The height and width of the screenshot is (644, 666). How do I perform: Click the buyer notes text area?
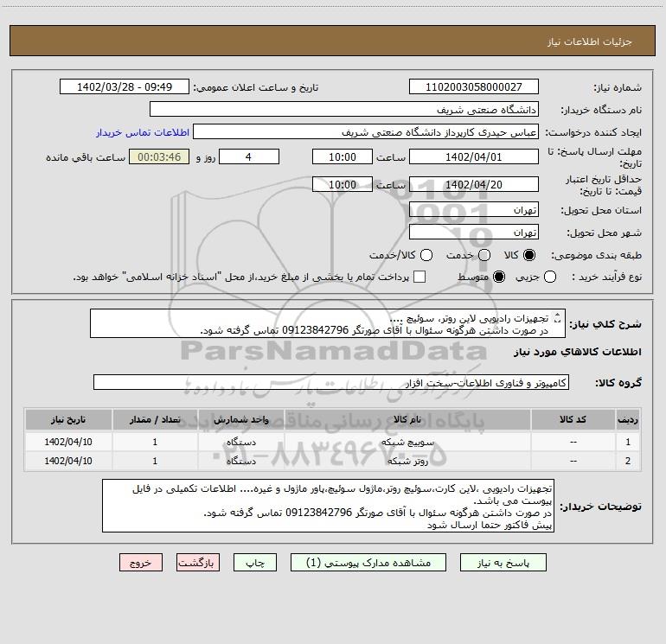[x=328, y=506]
